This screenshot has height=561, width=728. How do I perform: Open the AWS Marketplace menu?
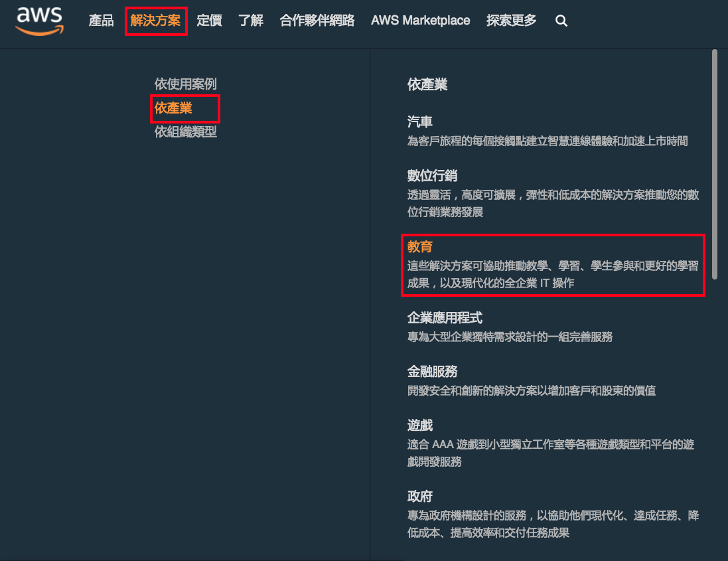click(421, 21)
